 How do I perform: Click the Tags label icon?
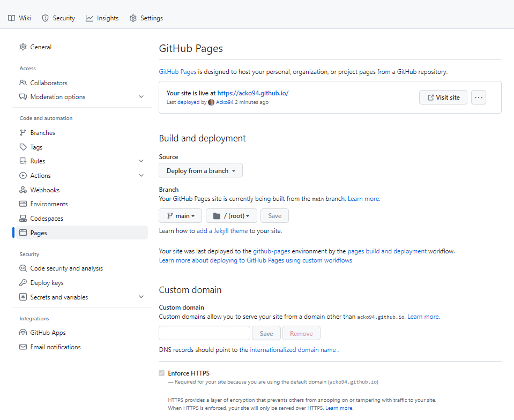23,147
